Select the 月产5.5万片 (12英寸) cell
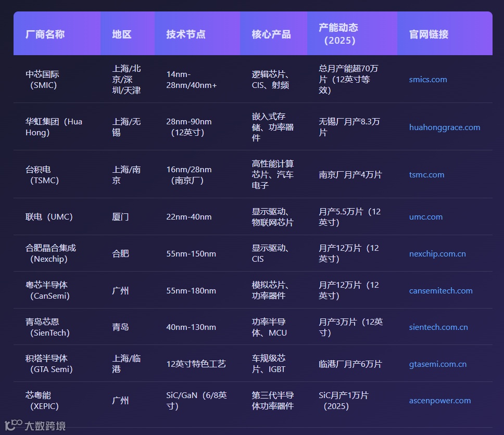The image size is (504, 435). pos(352,217)
